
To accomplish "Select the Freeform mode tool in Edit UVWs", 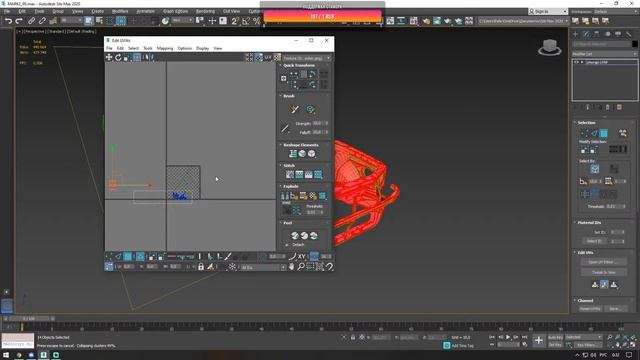I will (137, 58).
